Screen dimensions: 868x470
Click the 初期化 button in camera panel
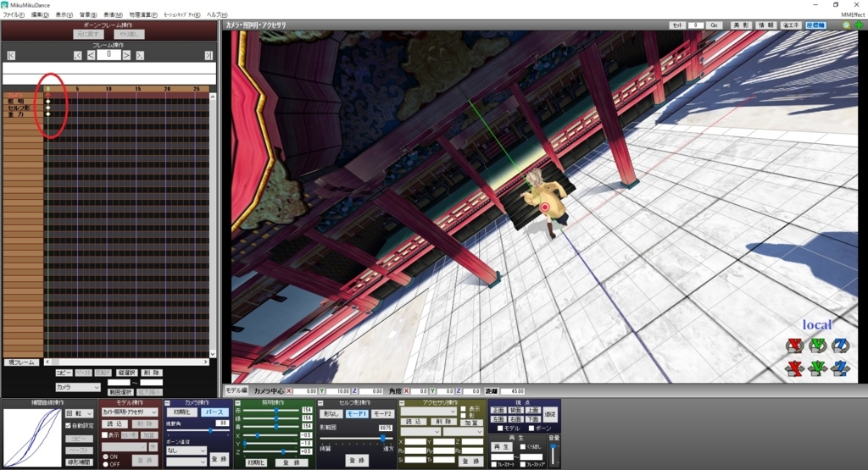tap(181, 412)
